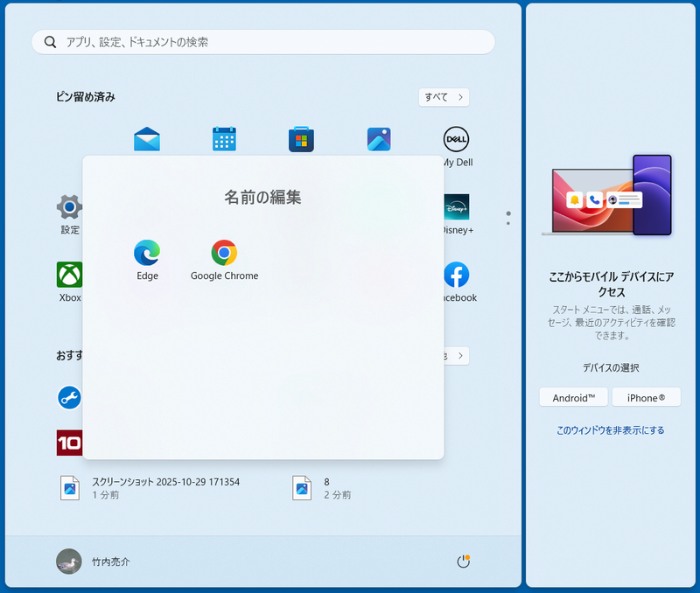Open the blue wrench recommended app
This screenshot has width=700, height=593.
point(70,398)
